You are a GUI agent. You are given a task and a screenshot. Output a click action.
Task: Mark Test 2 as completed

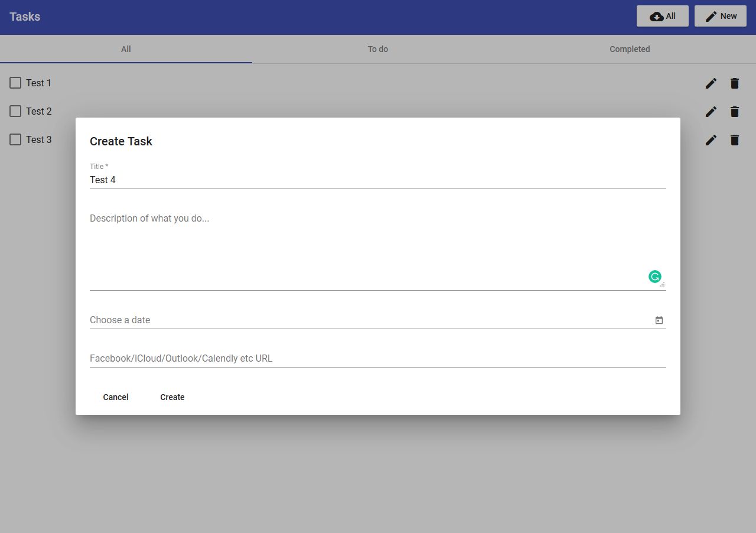point(15,111)
